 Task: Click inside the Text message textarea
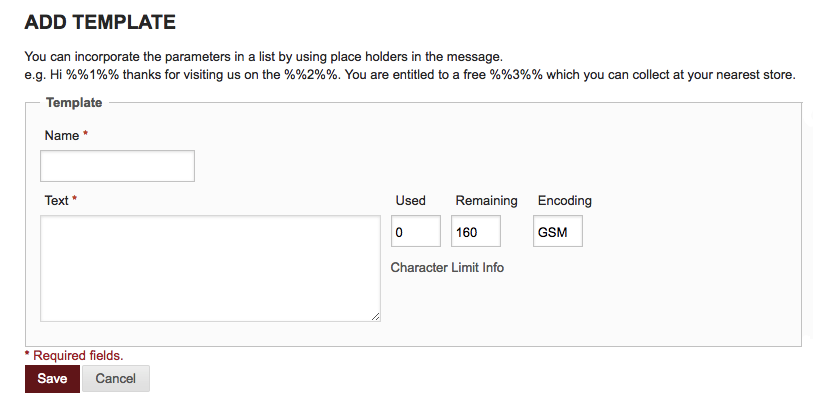point(210,268)
